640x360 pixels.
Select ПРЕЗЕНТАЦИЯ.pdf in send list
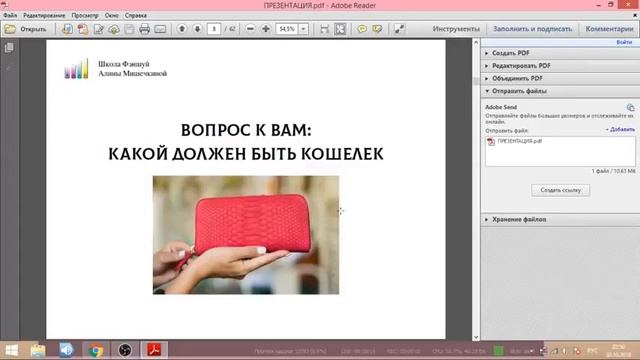(x=520, y=141)
